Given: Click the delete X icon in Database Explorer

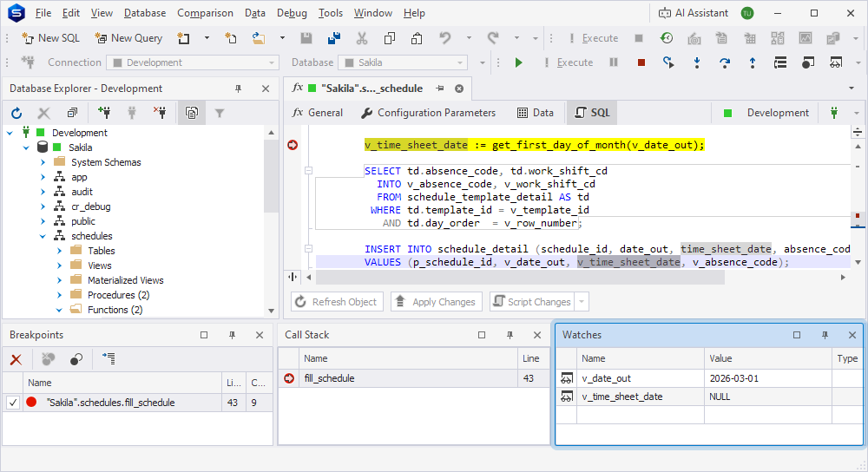Looking at the screenshot, I should tap(43, 114).
